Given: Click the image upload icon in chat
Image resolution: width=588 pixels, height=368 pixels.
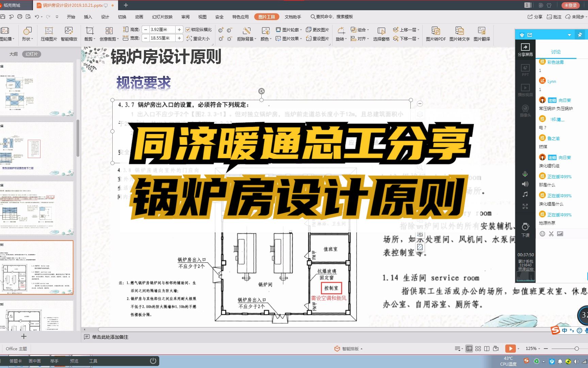Looking at the screenshot, I should point(560,234).
